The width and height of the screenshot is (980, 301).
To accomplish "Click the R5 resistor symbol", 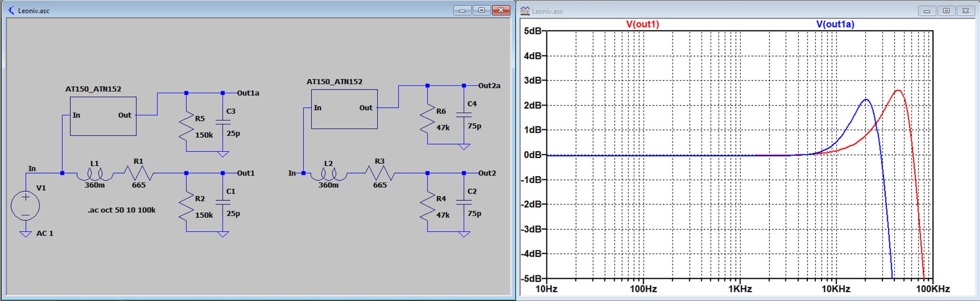I will coord(187,126).
